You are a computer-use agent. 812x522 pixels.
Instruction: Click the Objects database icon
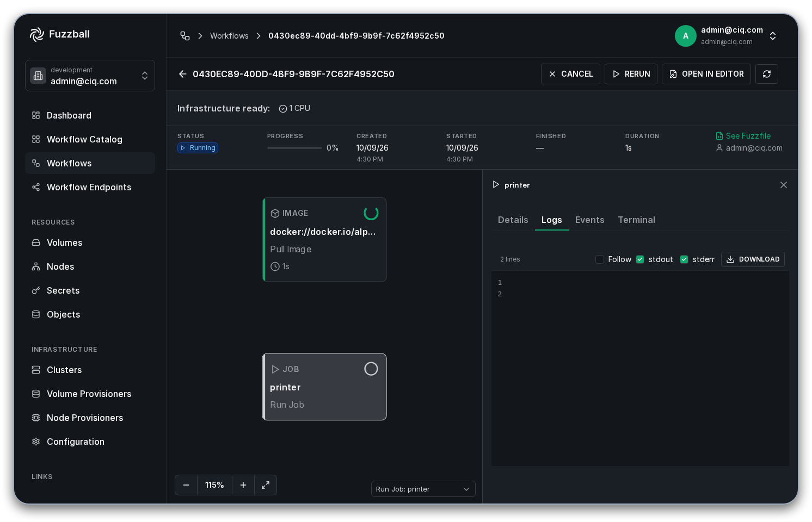[36, 314]
